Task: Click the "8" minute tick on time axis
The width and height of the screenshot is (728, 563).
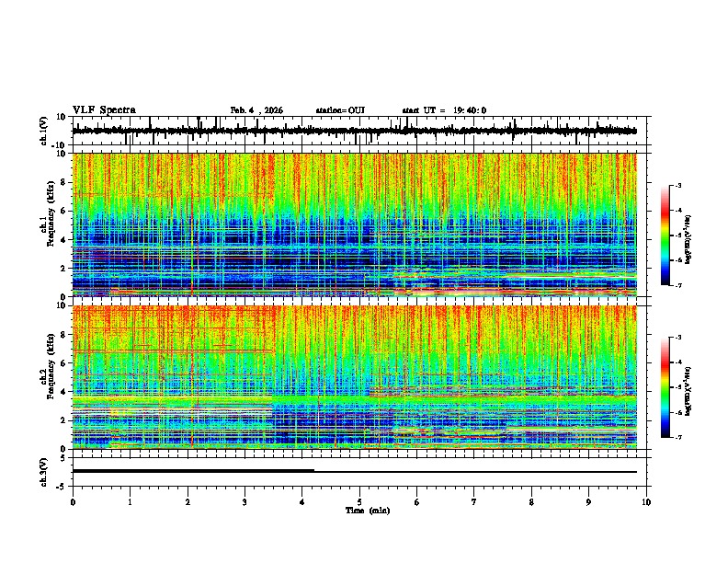Action: pyautogui.click(x=531, y=502)
